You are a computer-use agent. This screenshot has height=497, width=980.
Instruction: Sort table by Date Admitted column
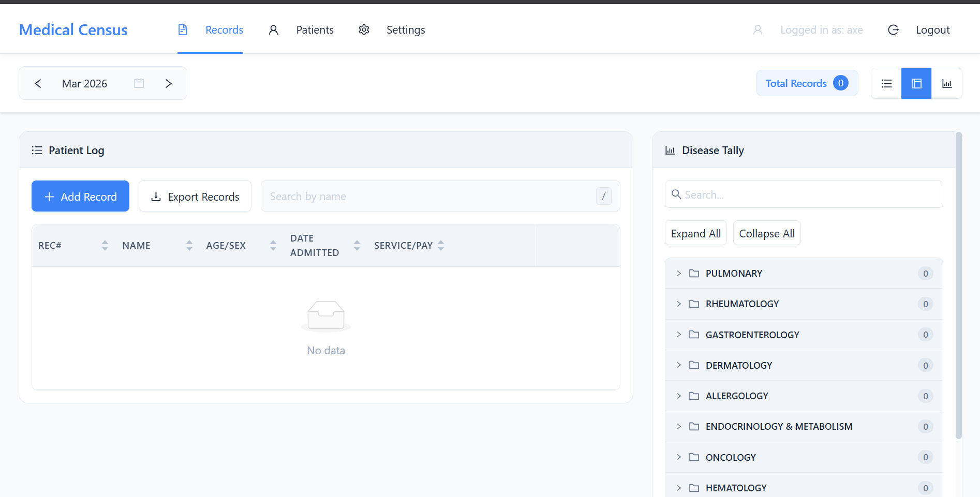coord(357,246)
